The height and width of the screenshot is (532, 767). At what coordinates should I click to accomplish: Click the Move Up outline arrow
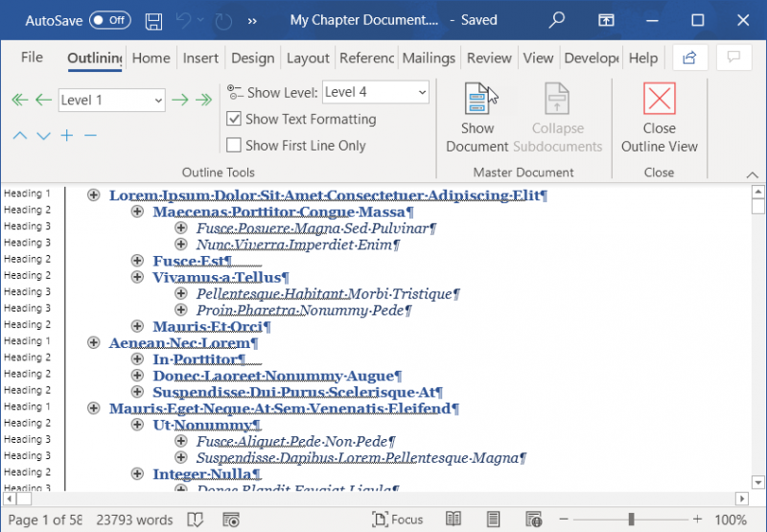(19, 135)
